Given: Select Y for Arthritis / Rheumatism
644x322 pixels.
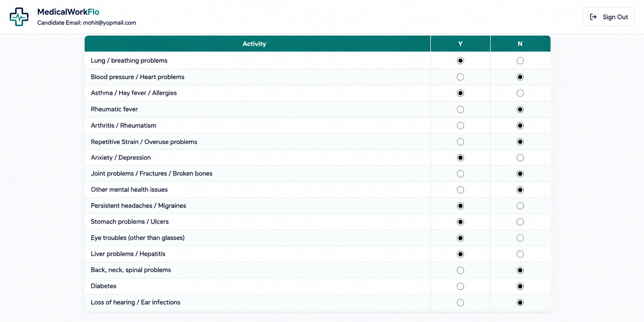Looking at the screenshot, I should coord(460,126).
